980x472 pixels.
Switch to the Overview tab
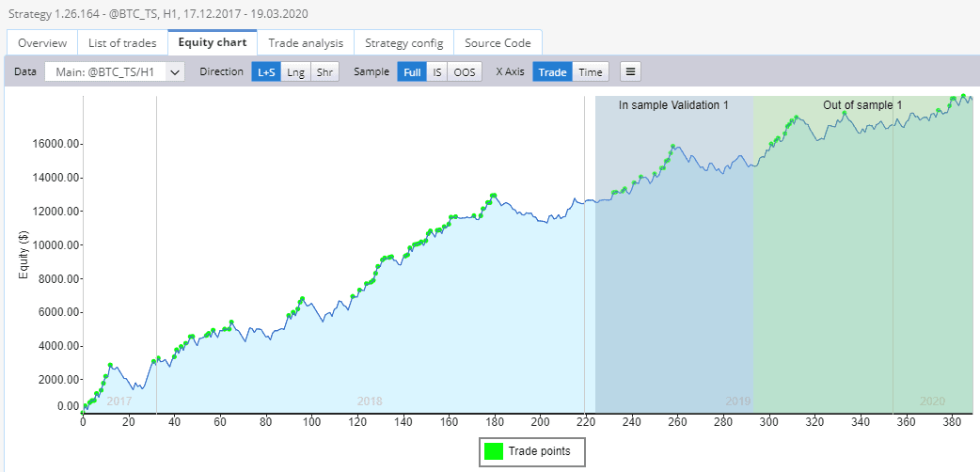(x=42, y=43)
